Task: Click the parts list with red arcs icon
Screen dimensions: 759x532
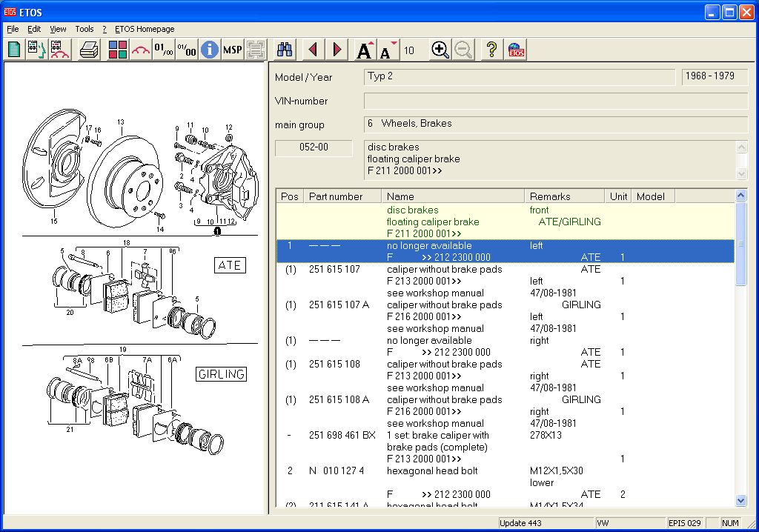Action: pyautogui.click(x=60, y=50)
